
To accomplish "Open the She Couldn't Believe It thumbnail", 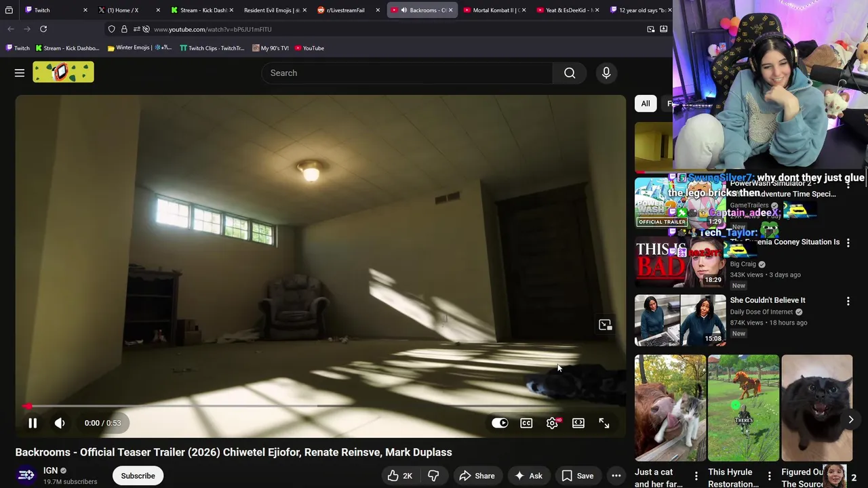I will [680, 321].
